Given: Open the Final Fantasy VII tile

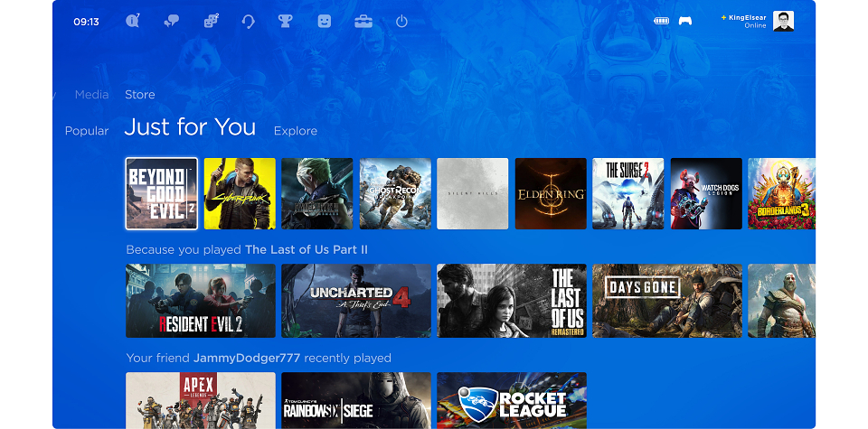Looking at the screenshot, I should [317, 193].
